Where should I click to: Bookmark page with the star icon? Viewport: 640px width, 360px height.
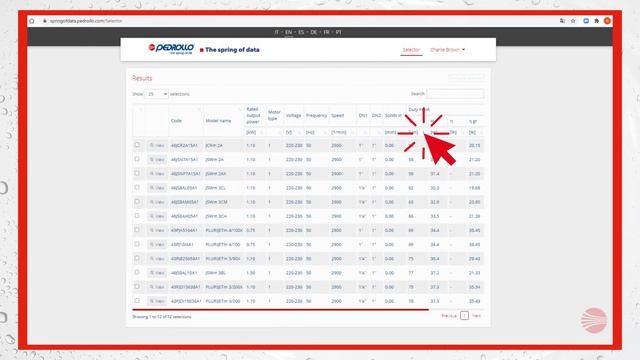[x=573, y=21]
